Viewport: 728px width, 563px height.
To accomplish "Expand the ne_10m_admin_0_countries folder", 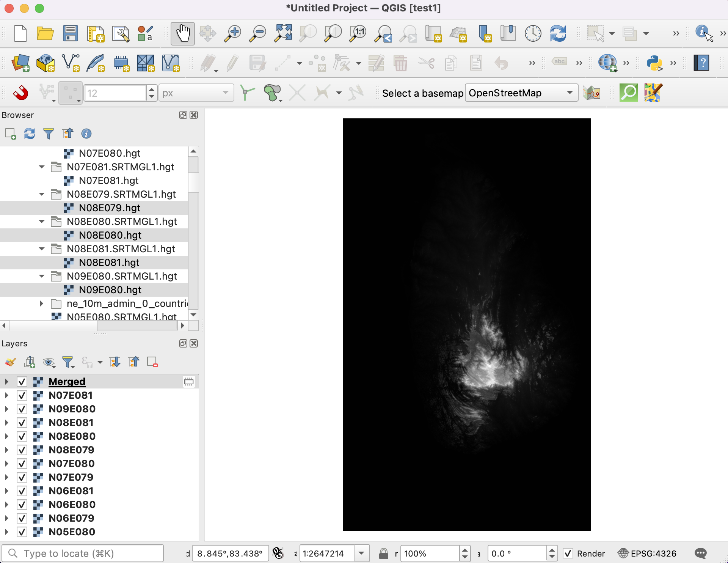I will click(42, 304).
